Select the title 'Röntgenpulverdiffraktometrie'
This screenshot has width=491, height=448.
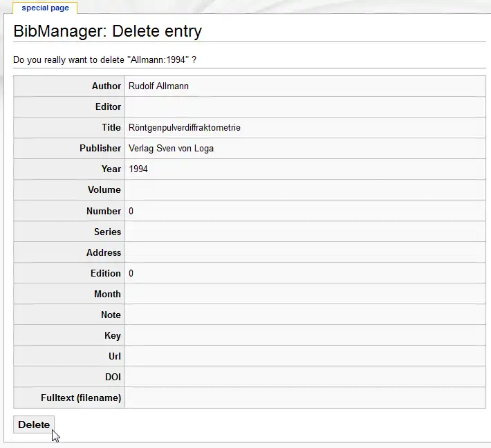tap(185, 128)
